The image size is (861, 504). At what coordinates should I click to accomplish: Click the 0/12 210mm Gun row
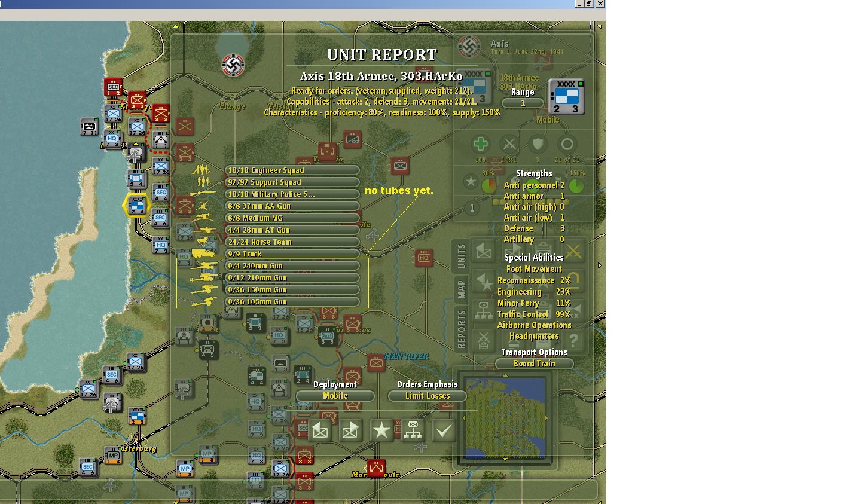[292, 278]
